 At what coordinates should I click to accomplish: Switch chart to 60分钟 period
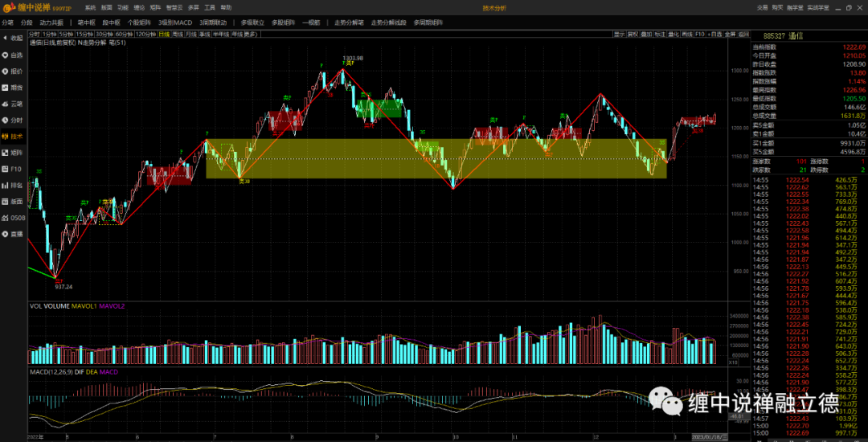[125, 35]
